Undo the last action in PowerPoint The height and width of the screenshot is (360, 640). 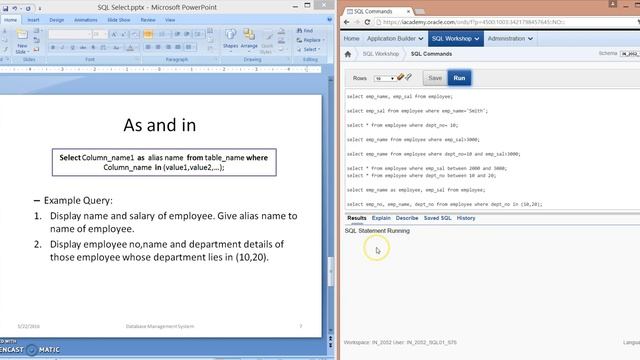point(15,8)
